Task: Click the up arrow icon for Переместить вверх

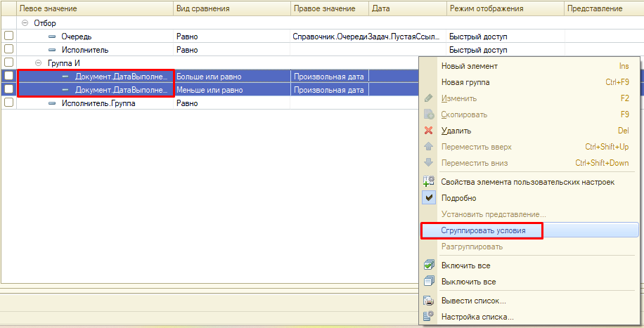Action: [x=428, y=147]
